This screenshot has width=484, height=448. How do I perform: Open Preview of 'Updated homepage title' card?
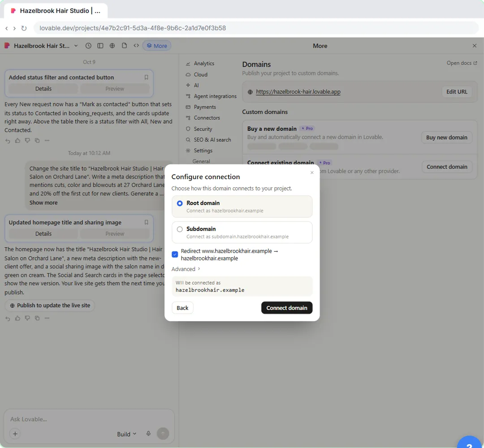click(115, 234)
